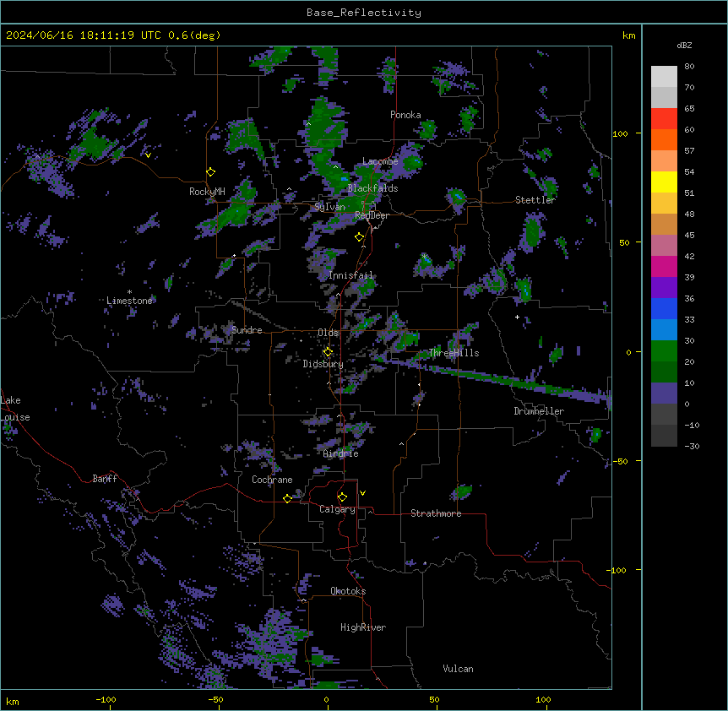This screenshot has width=728, height=711.
Task: Select the bright green 30-20 dBZ swatch
Action: coord(664,351)
